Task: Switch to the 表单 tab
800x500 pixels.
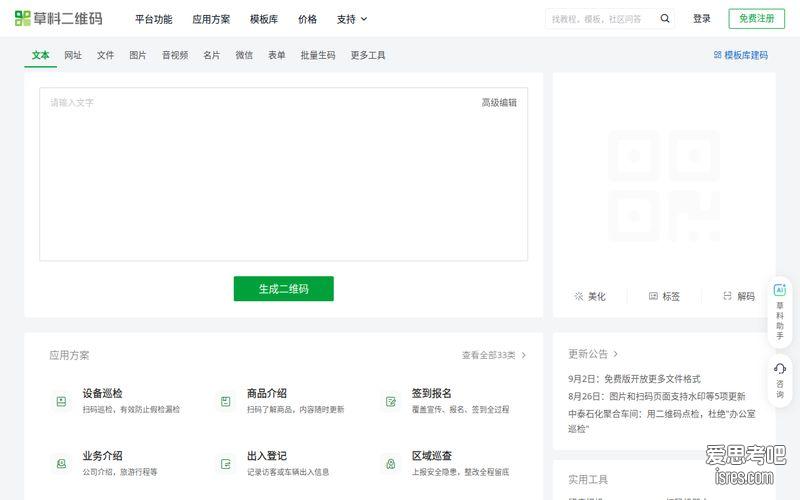Action: point(277,55)
